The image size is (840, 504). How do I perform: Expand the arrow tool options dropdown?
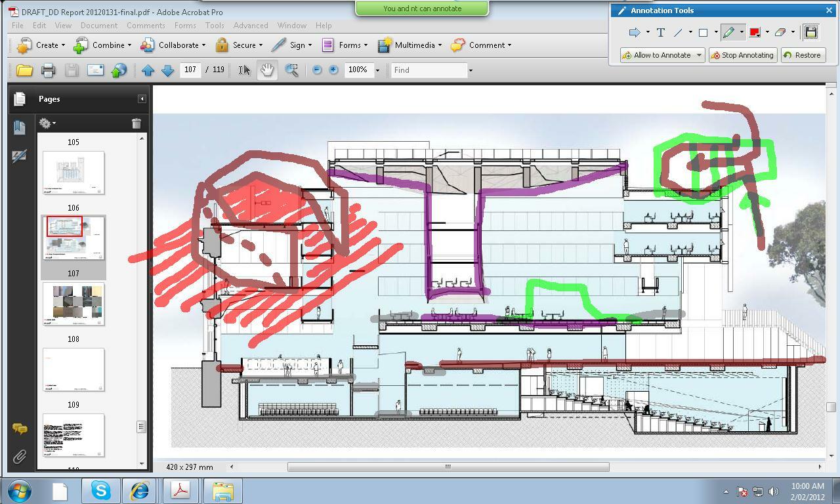[x=648, y=32]
